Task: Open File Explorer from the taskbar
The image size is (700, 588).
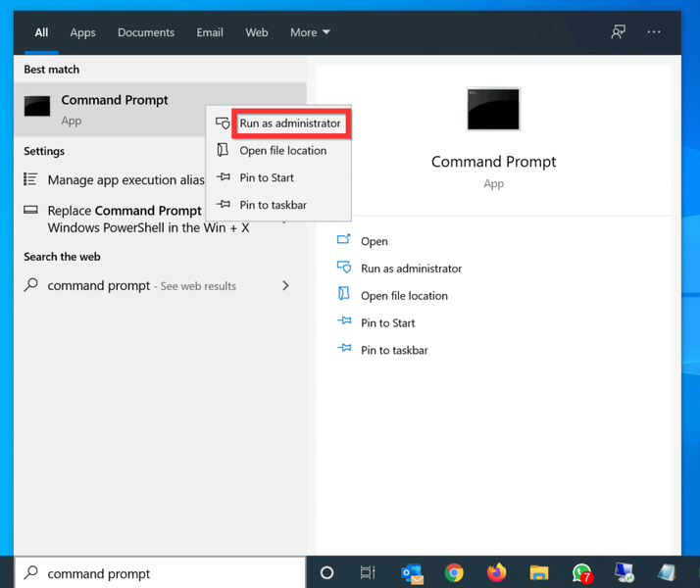Action: [539, 573]
